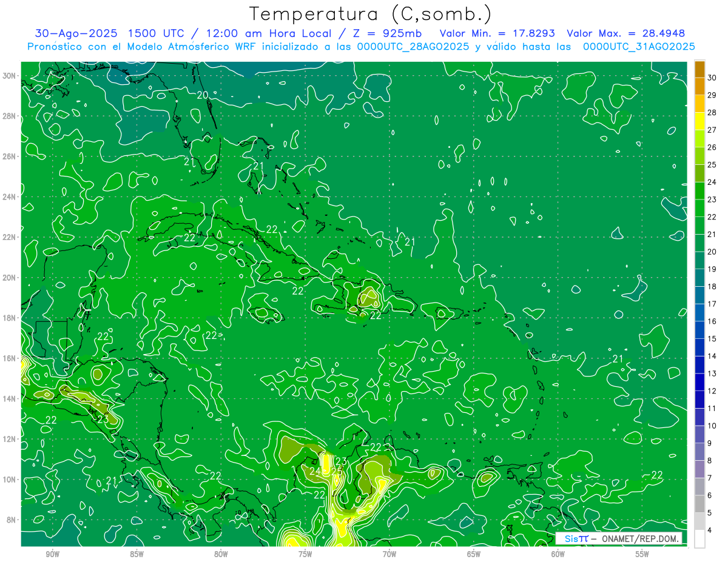Click the "24" colorbar scale label

point(712,182)
